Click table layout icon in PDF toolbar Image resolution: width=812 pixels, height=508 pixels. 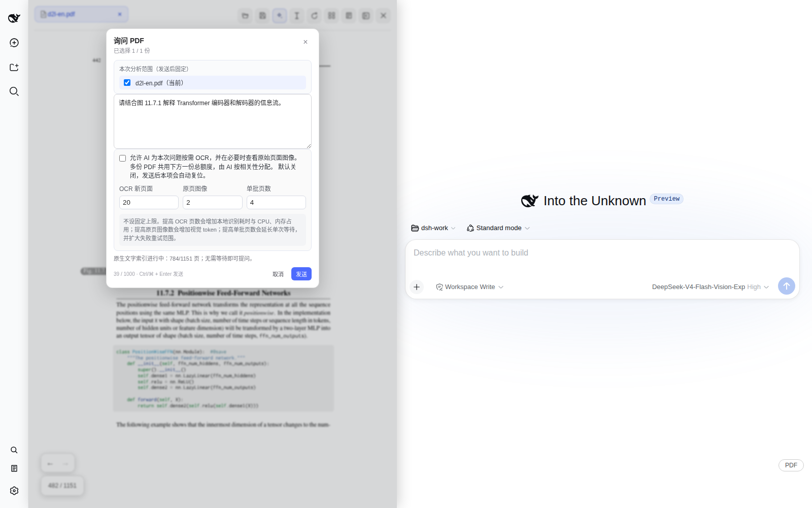[x=349, y=16]
